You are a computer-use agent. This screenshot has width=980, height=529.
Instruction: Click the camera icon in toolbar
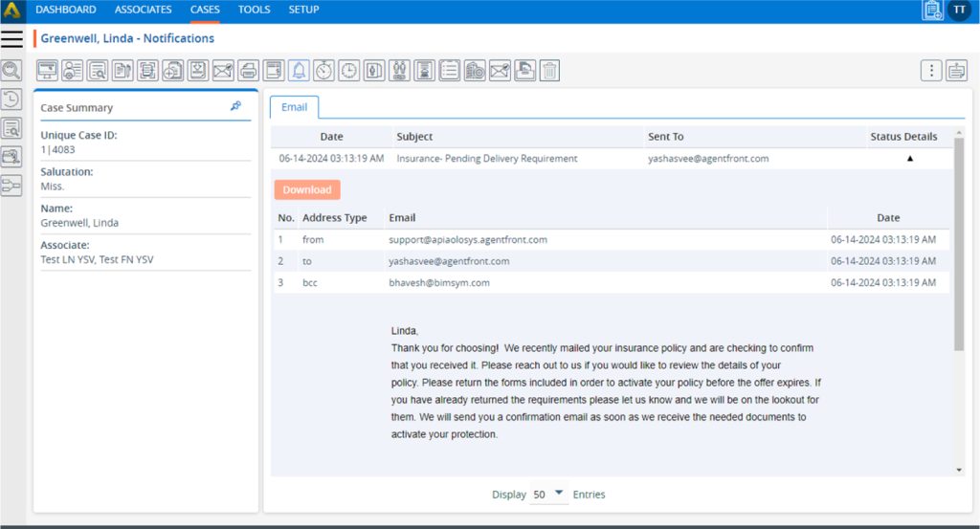pos(475,70)
